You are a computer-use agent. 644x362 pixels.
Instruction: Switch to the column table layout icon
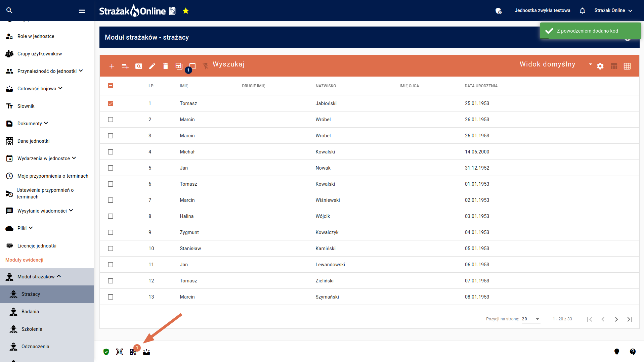click(614, 66)
